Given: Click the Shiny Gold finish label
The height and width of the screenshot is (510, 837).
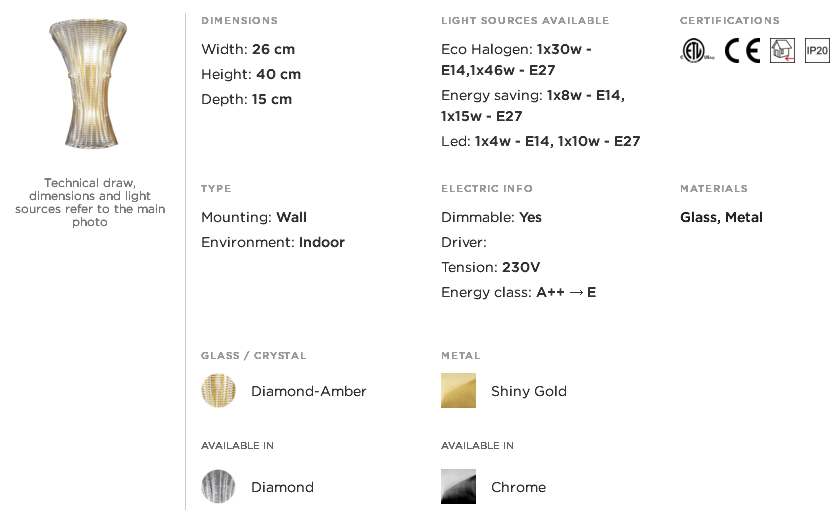Looking at the screenshot, I should tap(528, 391).
